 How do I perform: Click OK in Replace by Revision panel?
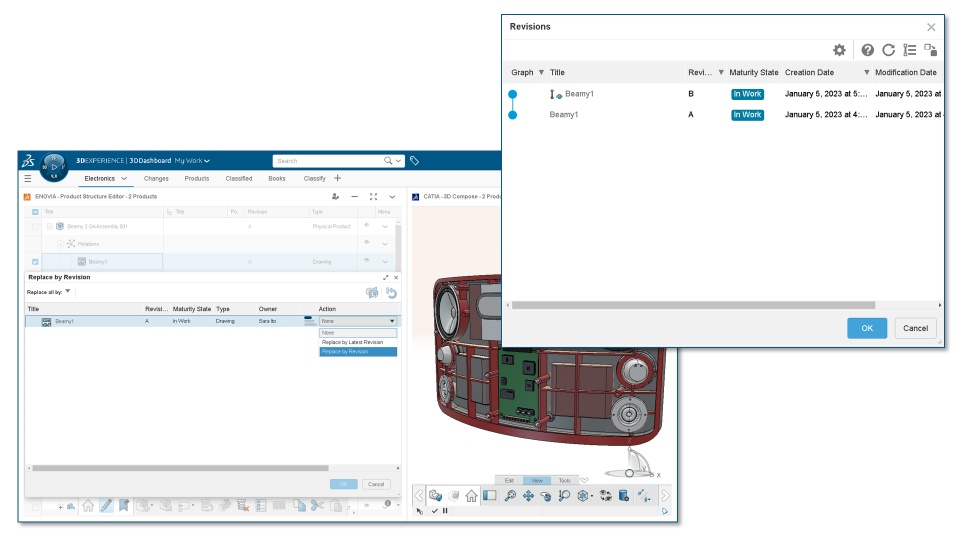tap(343, 484)
